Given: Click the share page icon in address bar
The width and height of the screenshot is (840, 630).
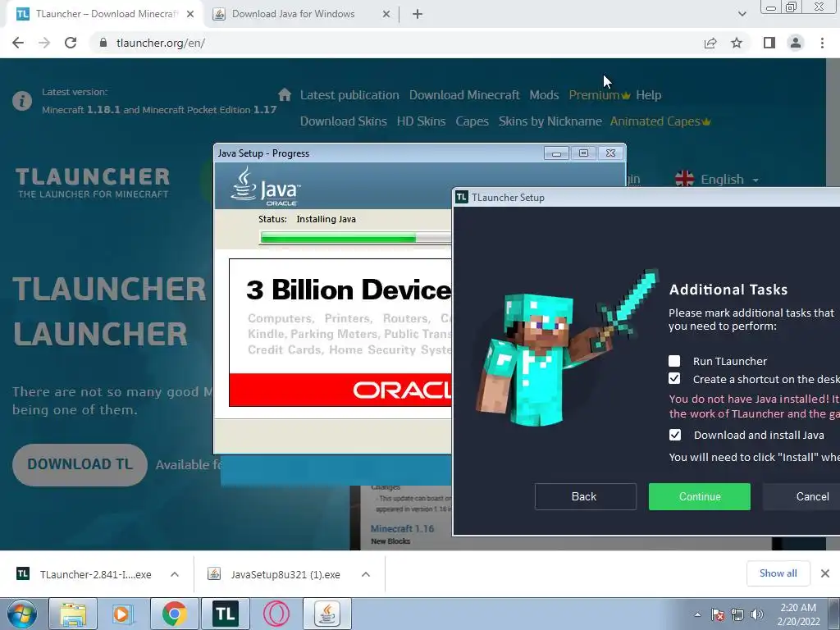Looking at the screenshot, I should point(710,43).
